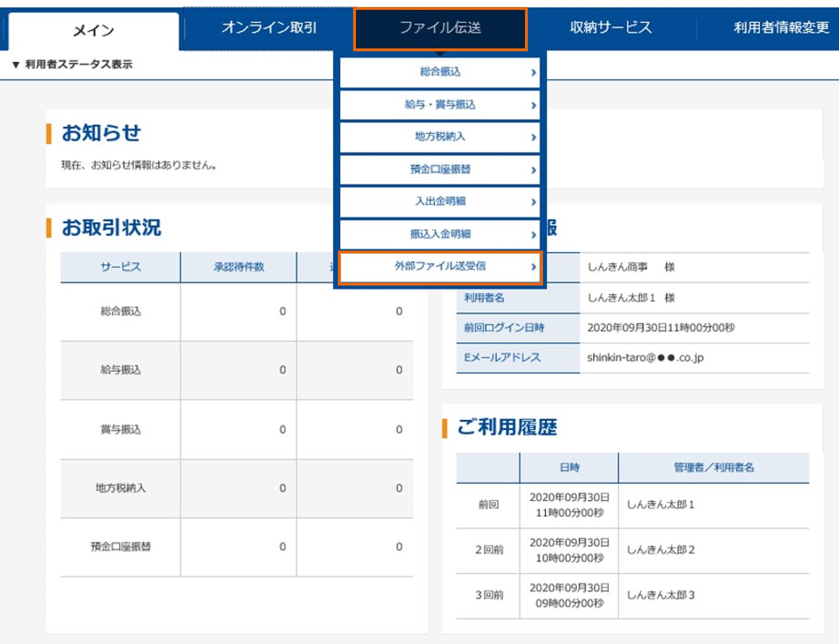This screenshot has width=839, height=644.
Task: Click the お知らせ heading
Action: click(x=101, y=133)
